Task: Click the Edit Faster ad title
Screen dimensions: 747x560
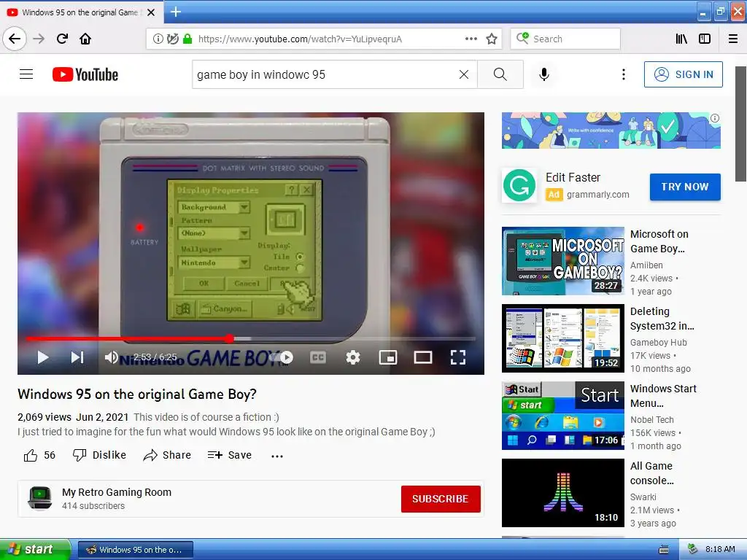Action: 573,177
